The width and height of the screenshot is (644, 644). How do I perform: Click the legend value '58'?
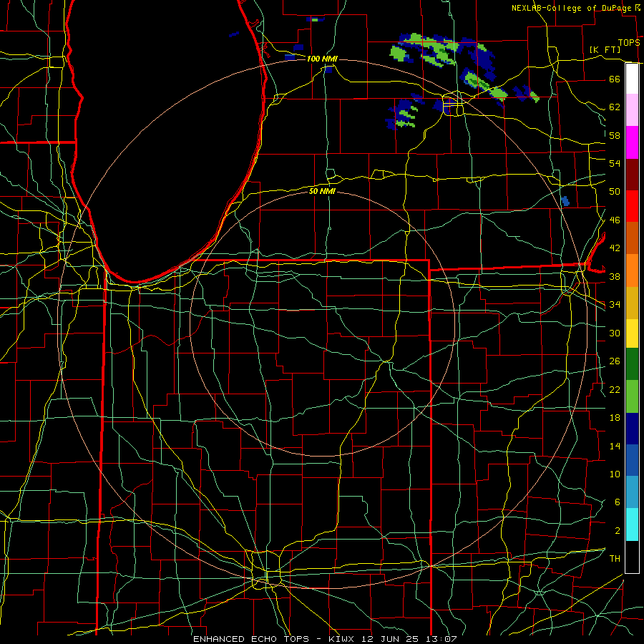pos(615,135)
